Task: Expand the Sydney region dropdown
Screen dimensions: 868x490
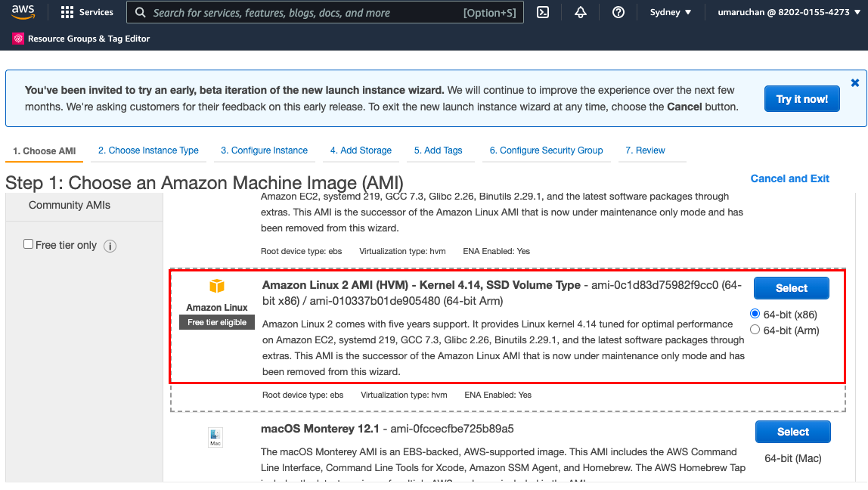Action: pos(671,12)
